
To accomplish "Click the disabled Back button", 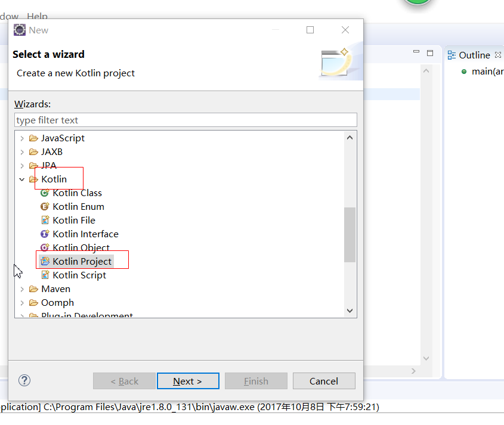I will pos(125,381).
